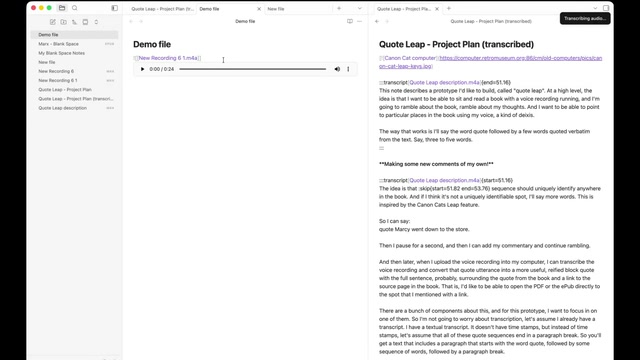Screen dimensions: 640x360
Task: Switch to the New file tab
Action: click(x=298, y=9)
